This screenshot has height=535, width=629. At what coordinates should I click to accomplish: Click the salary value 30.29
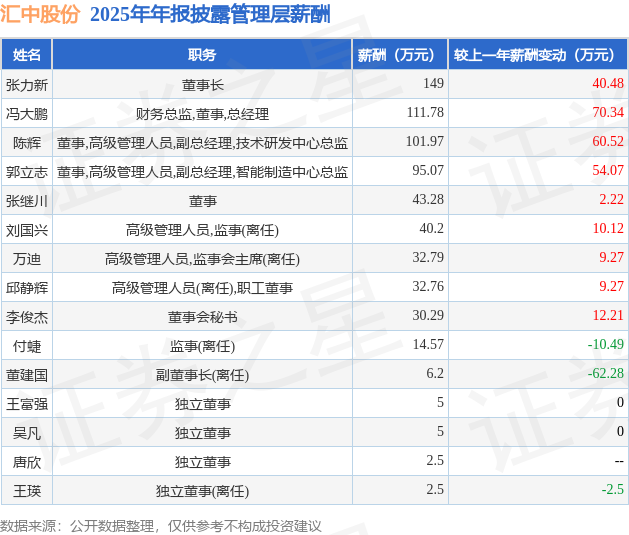pos(428,315)
